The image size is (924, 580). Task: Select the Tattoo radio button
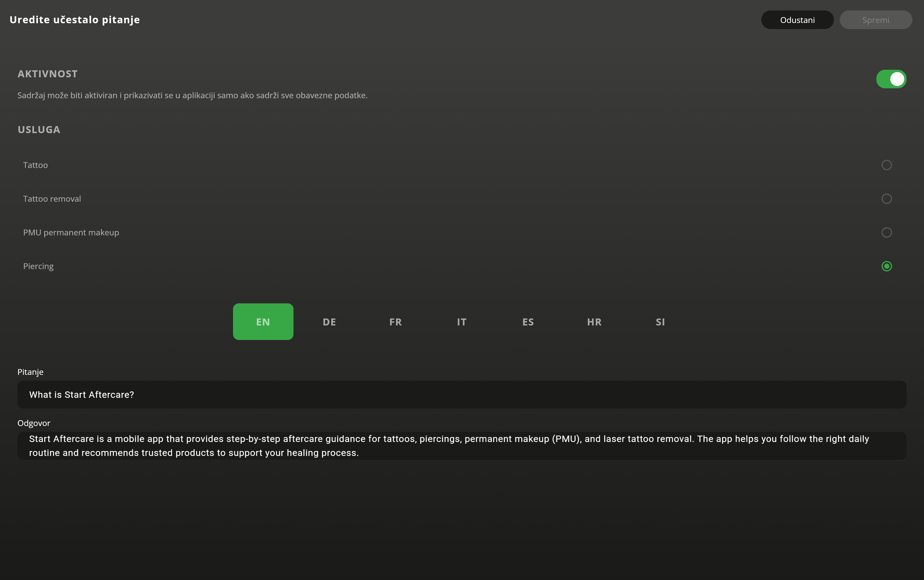click(x=886, y=165)
